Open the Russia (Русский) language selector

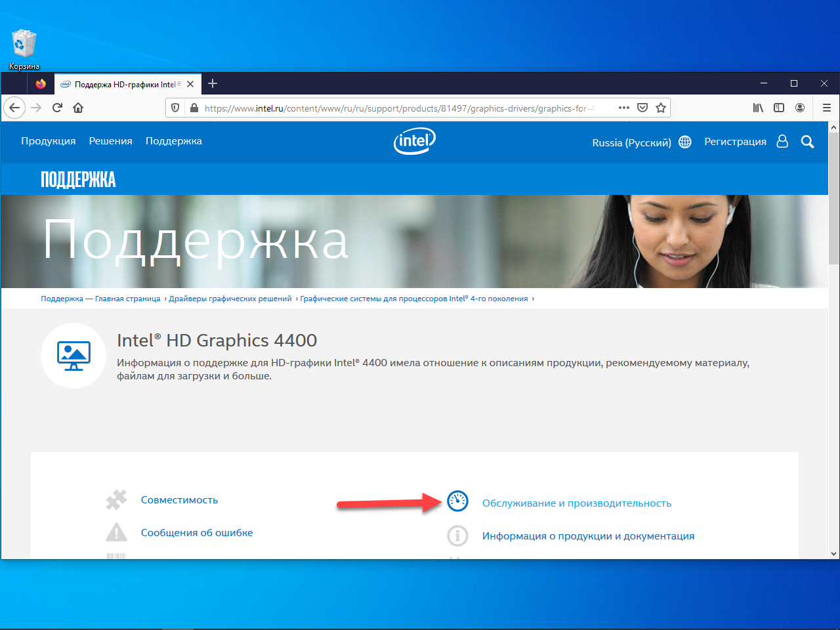tap(631, 142)
